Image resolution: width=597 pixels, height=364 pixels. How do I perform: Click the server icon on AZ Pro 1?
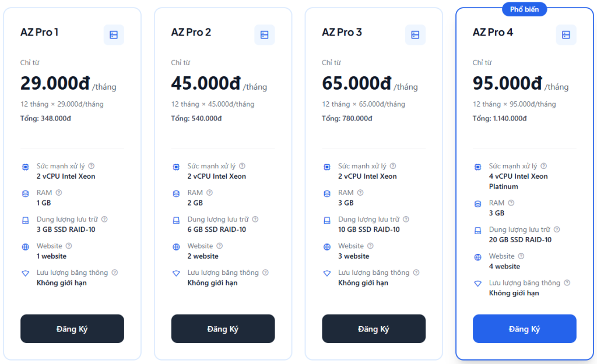tap(114, 35)
